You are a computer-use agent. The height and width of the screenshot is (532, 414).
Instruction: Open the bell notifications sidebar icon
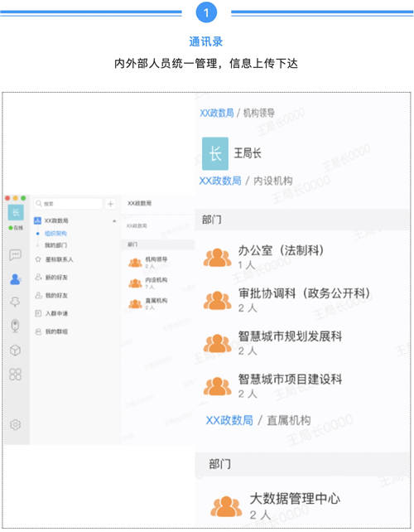pos(15,302)
